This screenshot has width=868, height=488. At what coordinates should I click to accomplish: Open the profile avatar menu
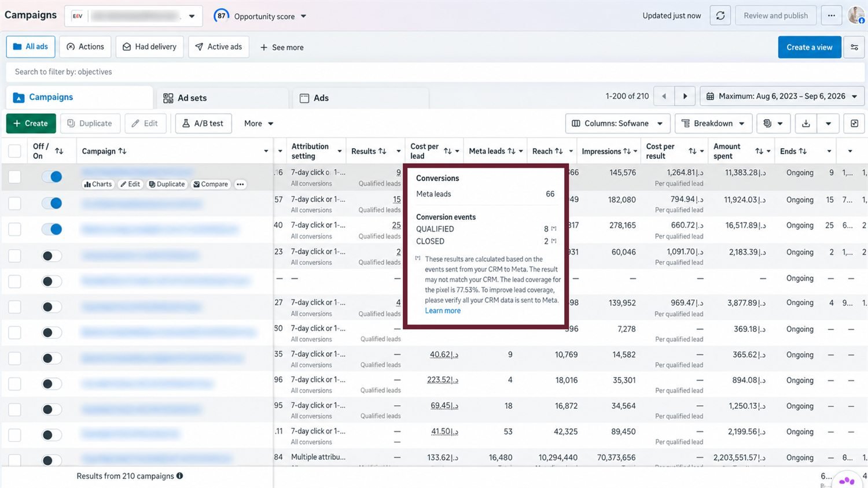(856, 16)
